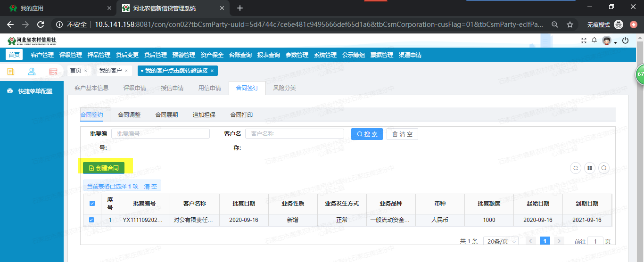This screenshot has width=644, height=262.
Task: Click the 首页 home nav button
Action: click(x=14, y=55)
